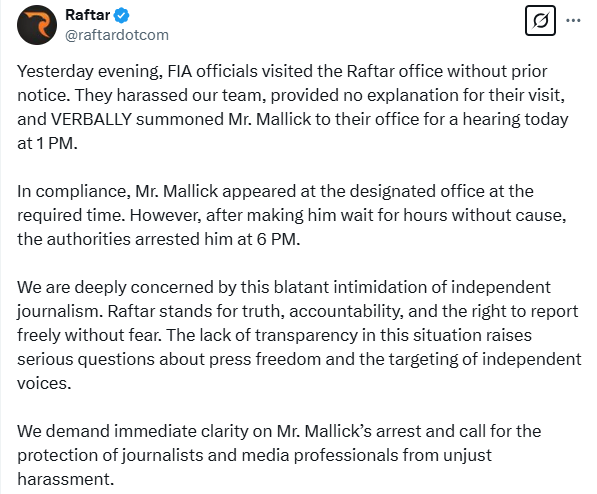Click the word "voices." ending the third paragraph
The height and width of the screenshot is (494, 597).
44,384
